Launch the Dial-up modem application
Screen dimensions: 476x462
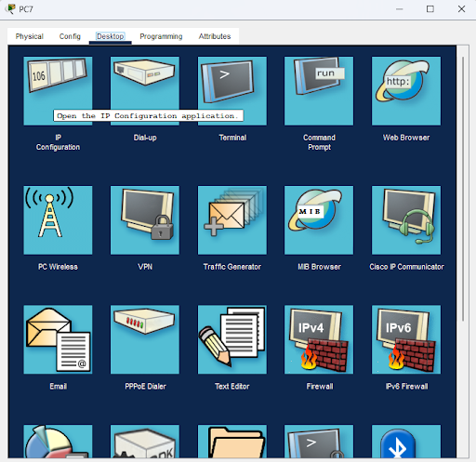pyautogui.click(x=145, y=91)
